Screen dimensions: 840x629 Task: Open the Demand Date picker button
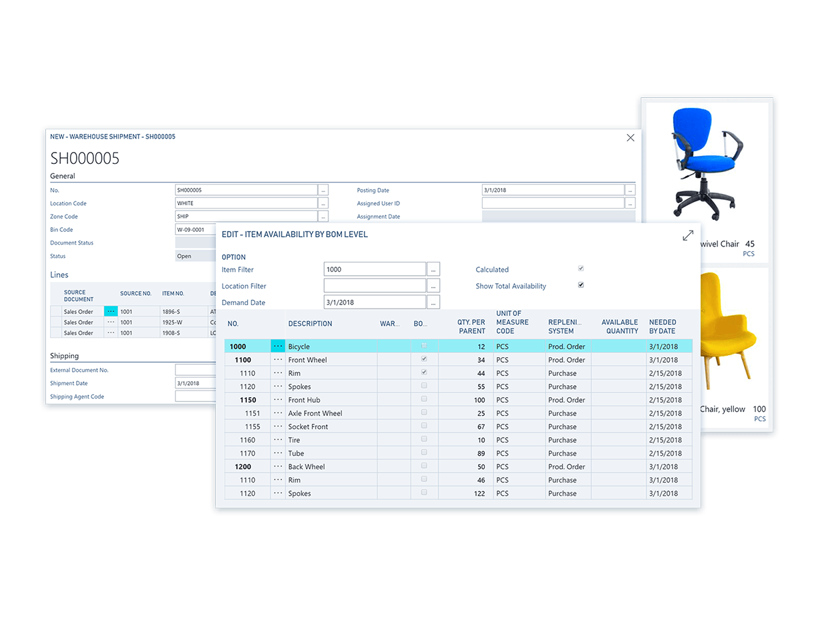433,303
